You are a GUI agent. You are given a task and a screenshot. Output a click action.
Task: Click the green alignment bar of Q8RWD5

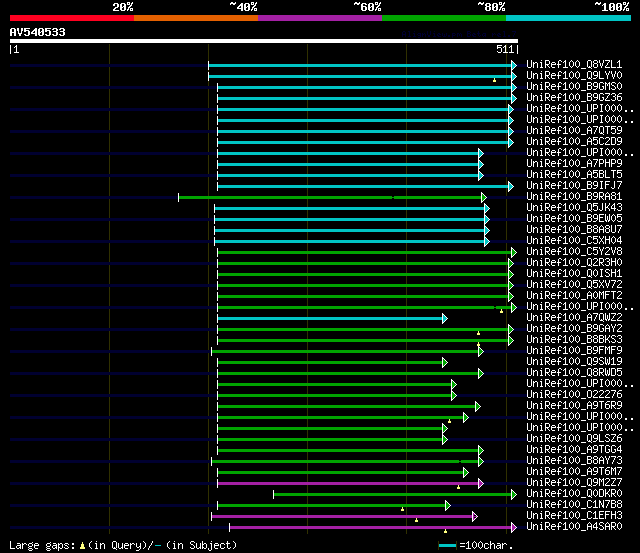pyautogui.click(x=348, y=373)
